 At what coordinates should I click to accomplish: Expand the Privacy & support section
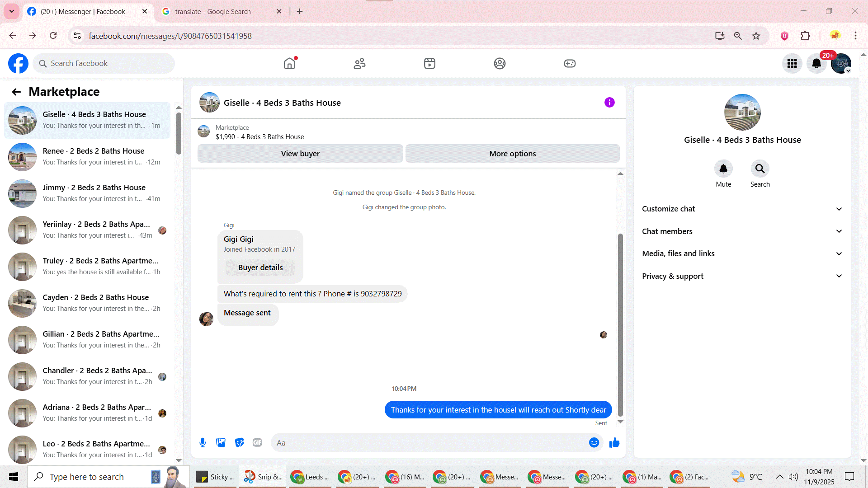coord(742,276)
